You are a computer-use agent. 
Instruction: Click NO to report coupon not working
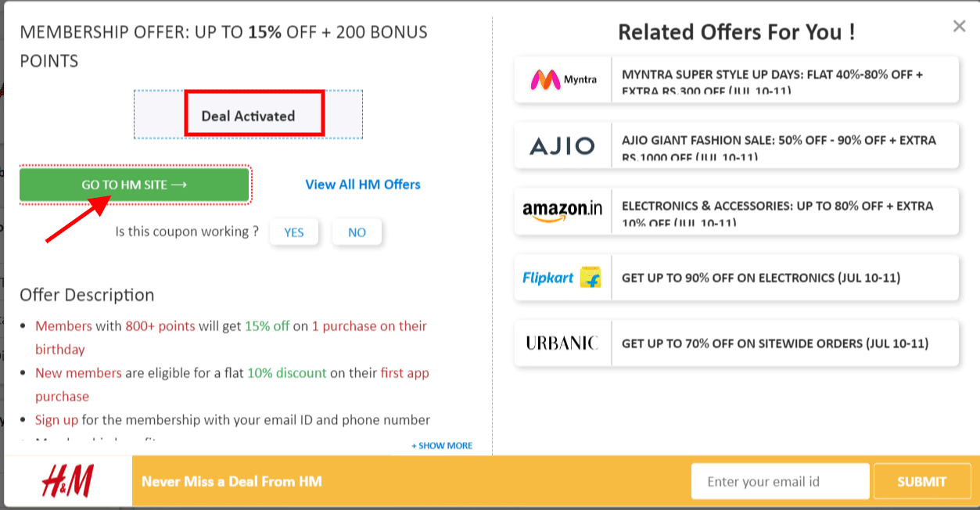[x=357, y=232]
